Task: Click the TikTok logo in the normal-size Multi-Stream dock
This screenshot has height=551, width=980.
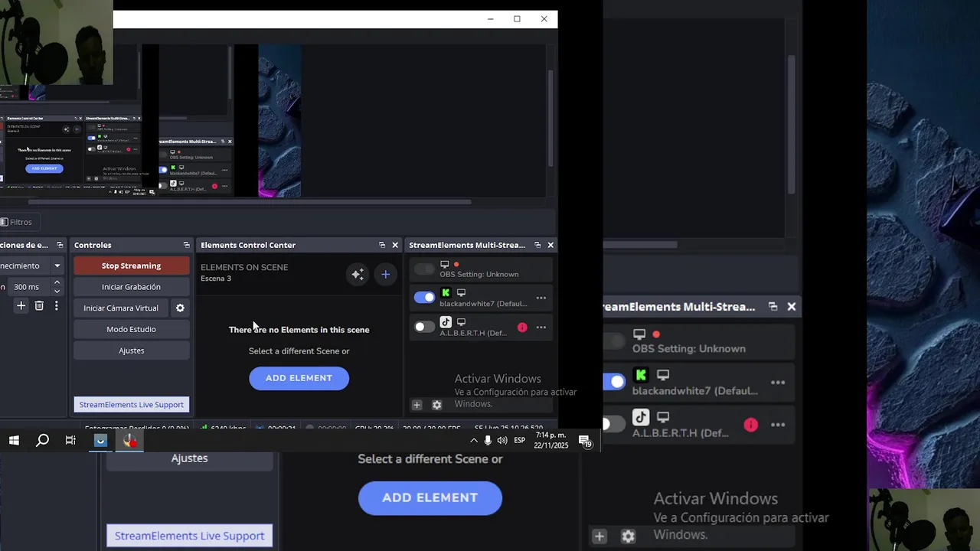Action: pyautogui.click(x=446, y=322)
